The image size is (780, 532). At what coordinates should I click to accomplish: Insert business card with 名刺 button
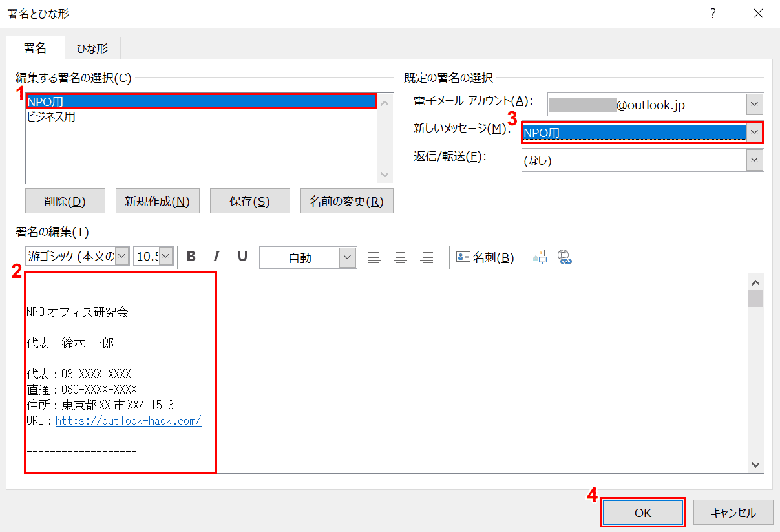coord(485,257)
